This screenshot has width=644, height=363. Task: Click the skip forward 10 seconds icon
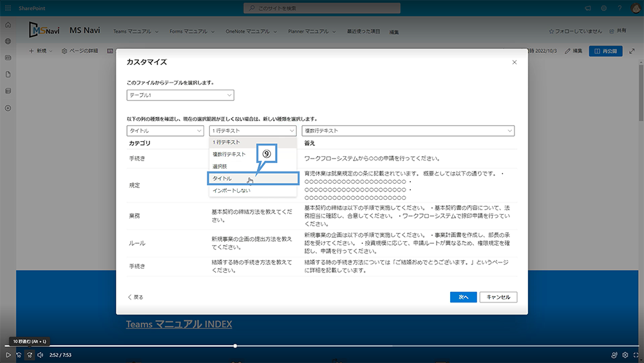pyautogui.click(x=29, y=355)
